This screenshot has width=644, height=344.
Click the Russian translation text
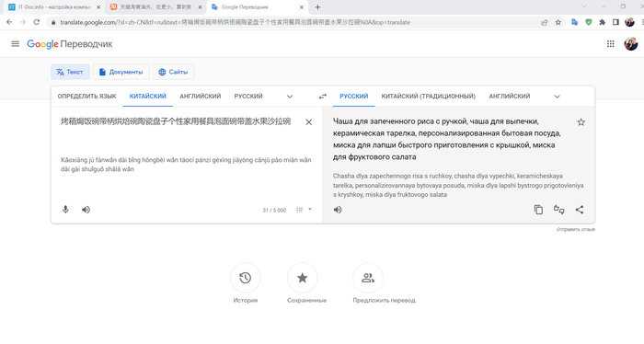(x=447, y=139)
